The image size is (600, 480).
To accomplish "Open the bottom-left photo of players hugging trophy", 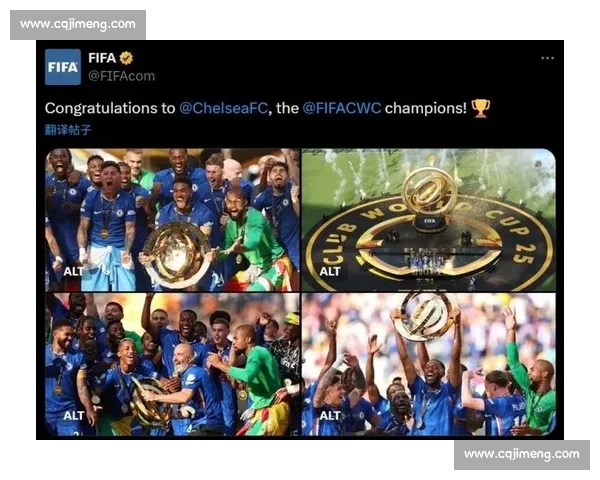I will 172,364.
